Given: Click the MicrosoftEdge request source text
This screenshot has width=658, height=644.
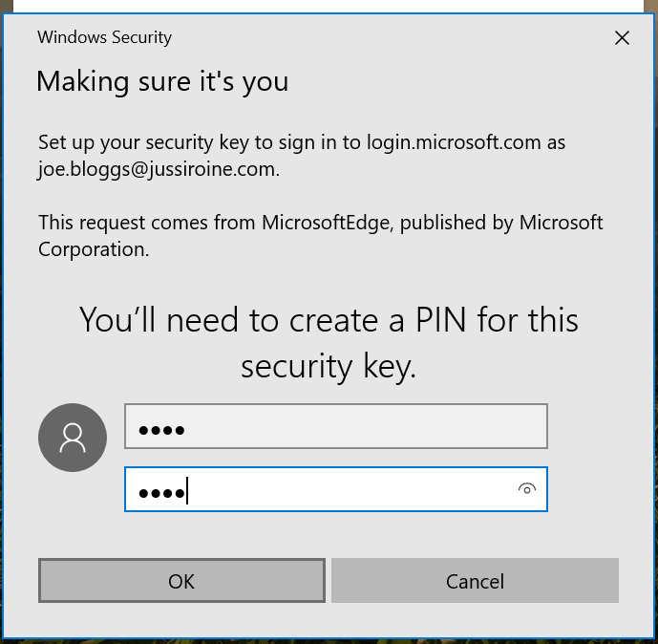Looking at the screenshot, I should [326, 223].
